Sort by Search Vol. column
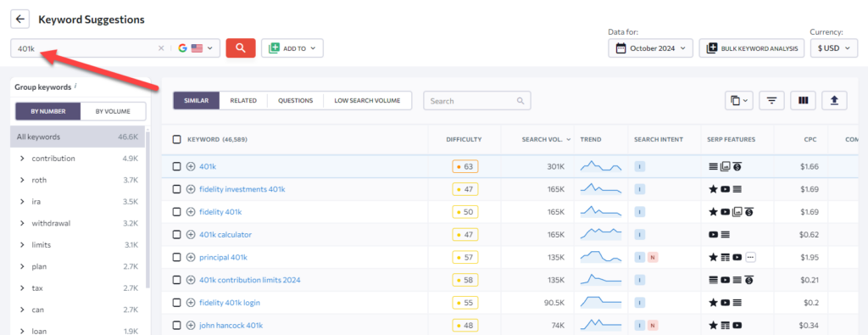The height and width of the screenshot is (335, 868). (546, 140)
